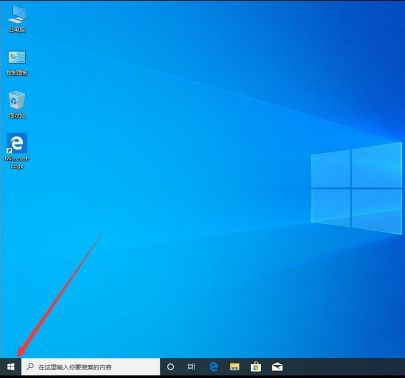
Task: Launch Edge from the taskbar
Action: [x=213, y=367]
